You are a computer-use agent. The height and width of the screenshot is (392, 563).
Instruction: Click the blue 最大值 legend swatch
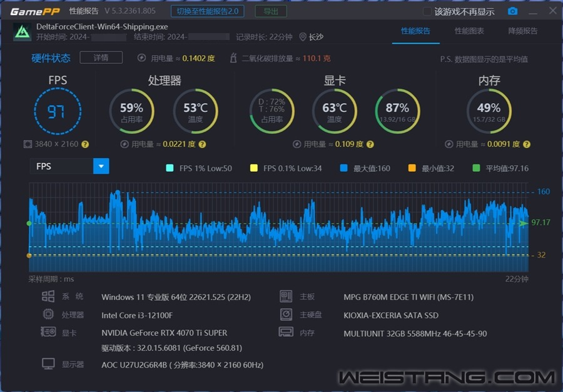click(343, 168)
